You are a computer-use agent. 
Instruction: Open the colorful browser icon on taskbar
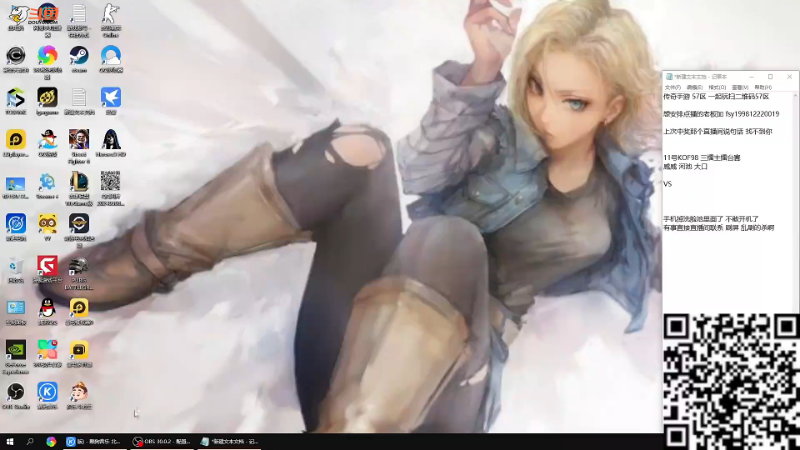click(51, 442)
